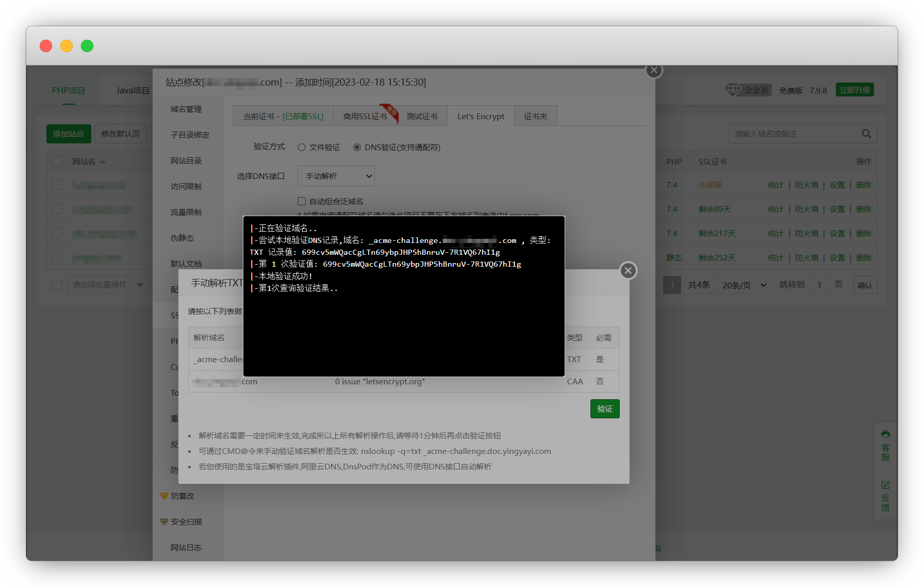This screenshot has width=924, height=587.
Task: Open the feedback edit icon
Action: click(885, 485)
